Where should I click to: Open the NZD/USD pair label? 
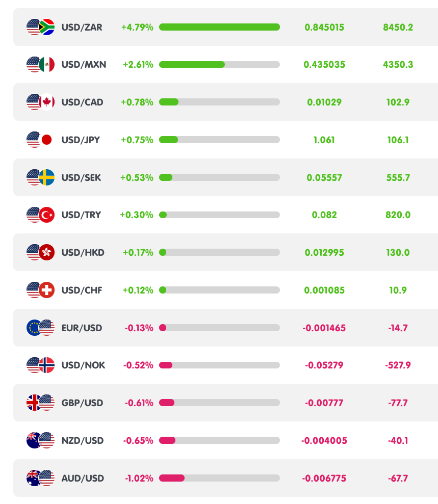click(x=83, y=440)
